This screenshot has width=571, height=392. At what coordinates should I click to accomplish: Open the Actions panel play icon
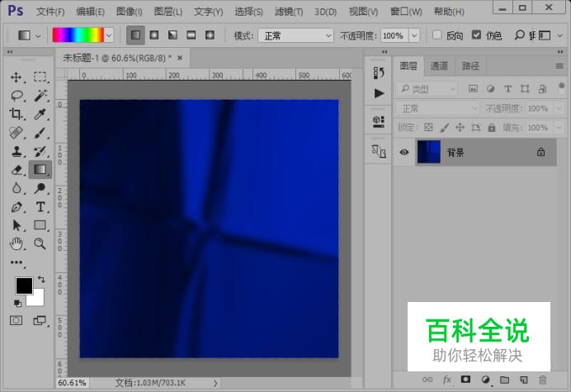click(x=379, y=93)
